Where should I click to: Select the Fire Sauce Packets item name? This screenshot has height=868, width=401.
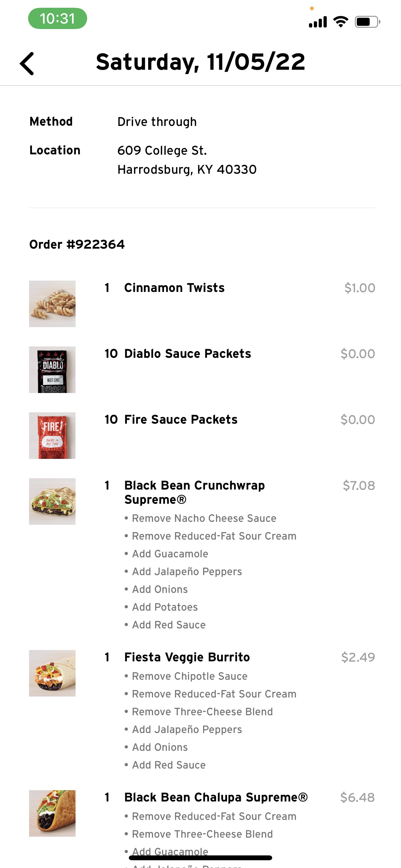180,419
